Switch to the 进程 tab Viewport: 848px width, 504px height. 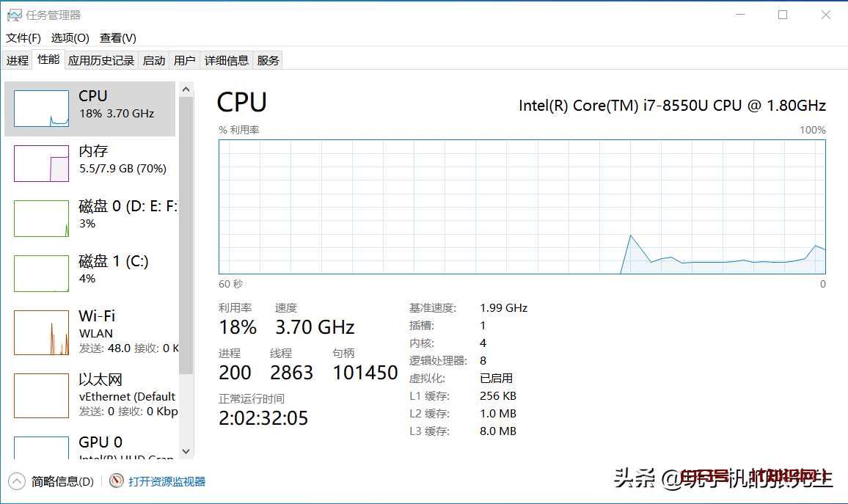coord(18,61)
